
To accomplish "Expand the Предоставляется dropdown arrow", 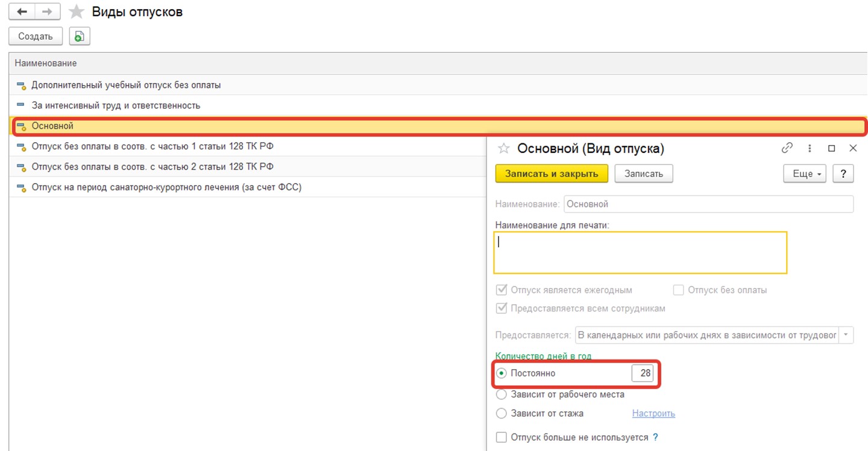I will coord(846,335).
